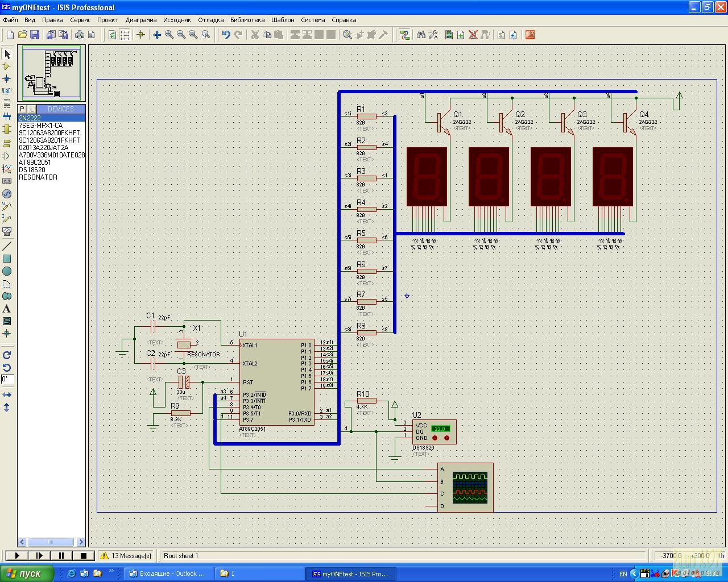Select the 2D Symbol (S) tool
This screenshot has width=728, height=582.
point(7,321)
